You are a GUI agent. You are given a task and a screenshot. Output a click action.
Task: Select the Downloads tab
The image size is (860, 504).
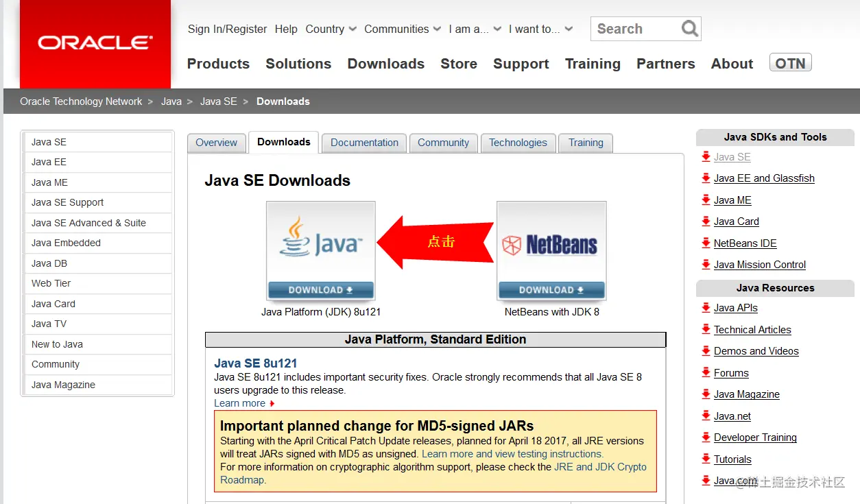point(284,142)
